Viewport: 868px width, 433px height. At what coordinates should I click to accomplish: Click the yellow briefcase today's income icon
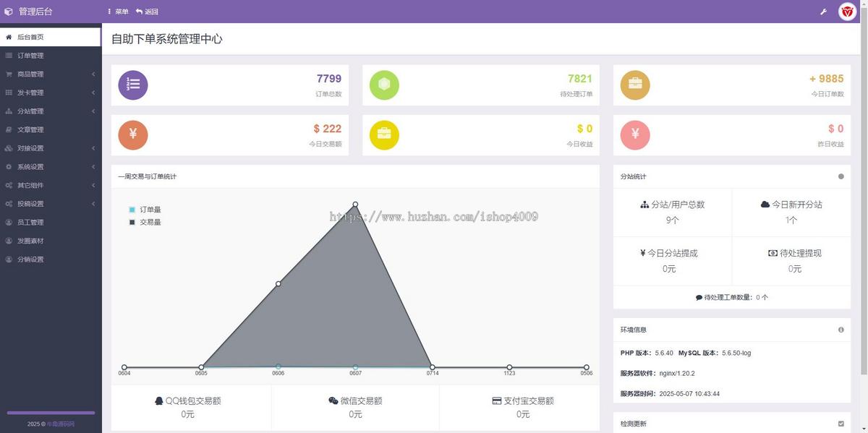tap(384, 134)
